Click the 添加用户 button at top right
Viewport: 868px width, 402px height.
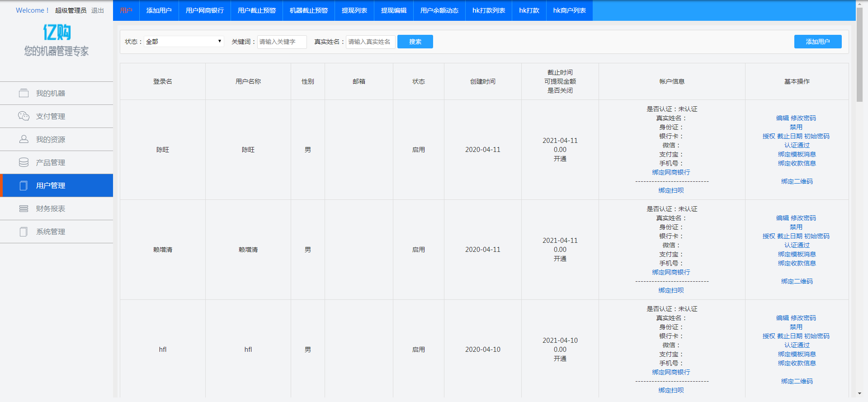(817, 42)
